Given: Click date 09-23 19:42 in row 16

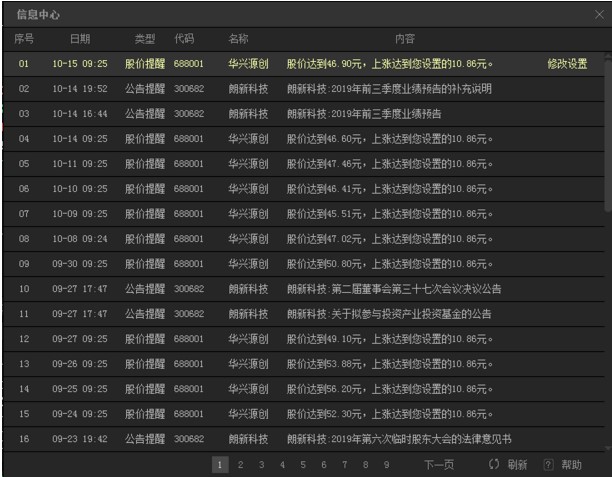Looking at the screenshot, I should (x=80, y=438).
